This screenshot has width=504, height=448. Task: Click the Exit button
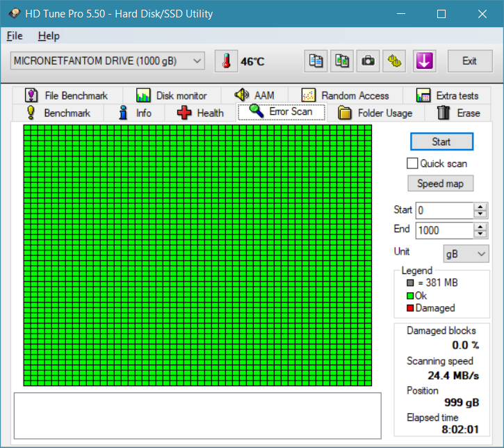click(x=470, y=61)
